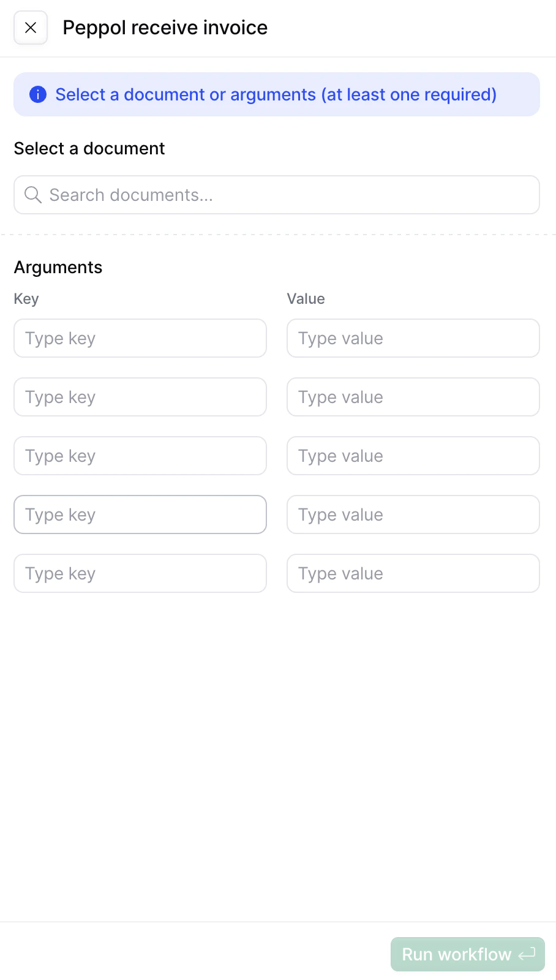
Task: Click the Search documents input field
Action: click(x=276, y=195)
